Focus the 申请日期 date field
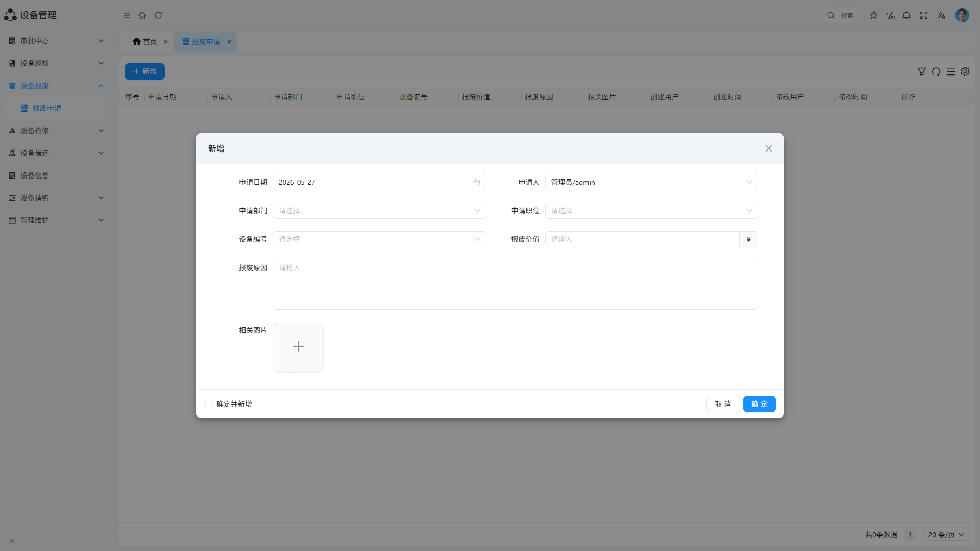Image resolution: width=980 pixels, height=551 pixels. [379, 182]
